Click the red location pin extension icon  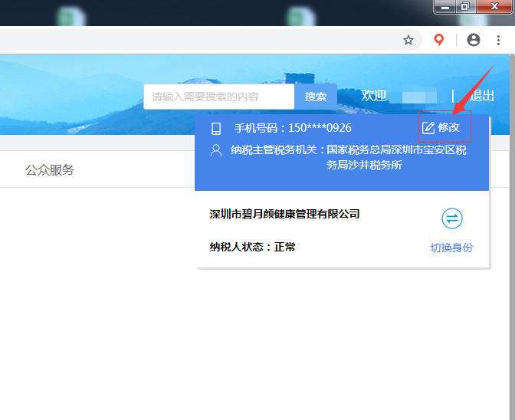click(x=439, y=40)
